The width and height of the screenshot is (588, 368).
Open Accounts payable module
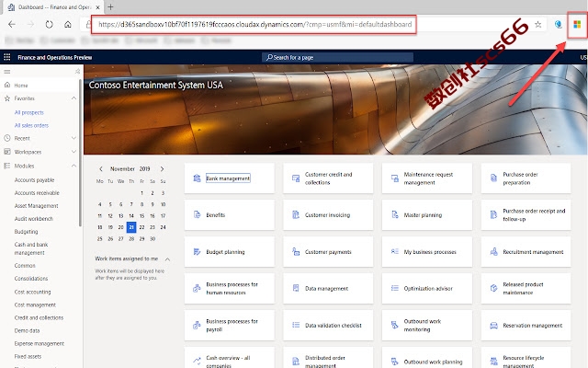click(34, 180)
